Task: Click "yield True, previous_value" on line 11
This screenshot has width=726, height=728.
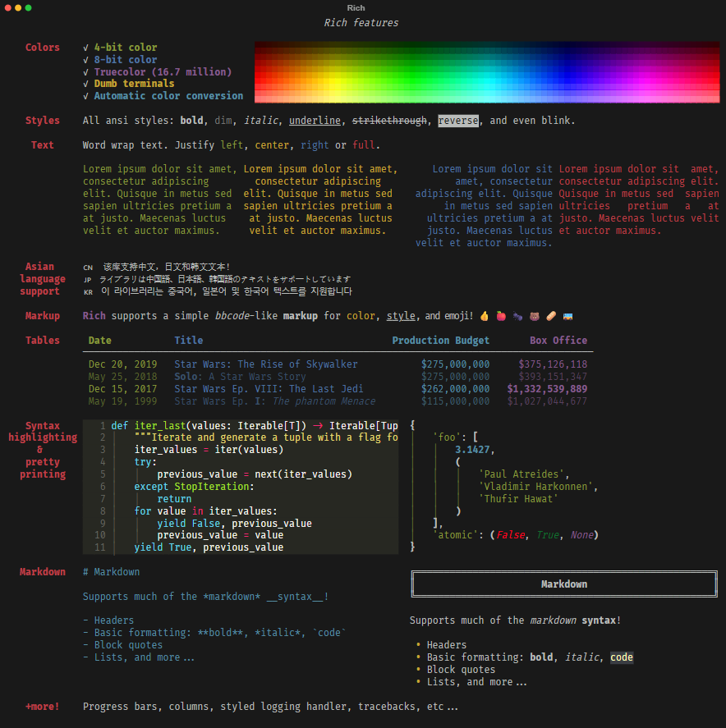Action: tap(209, 547)
